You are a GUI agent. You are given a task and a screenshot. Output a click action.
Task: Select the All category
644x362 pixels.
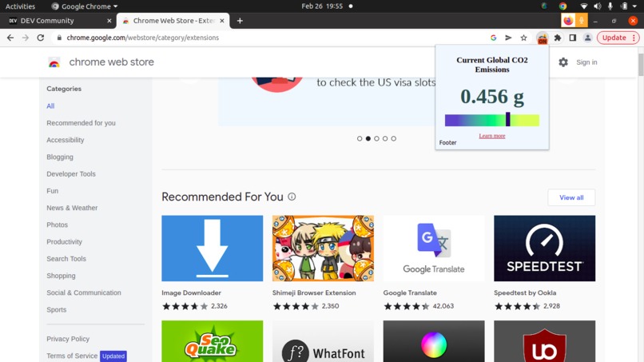click(x=50, y=106)
